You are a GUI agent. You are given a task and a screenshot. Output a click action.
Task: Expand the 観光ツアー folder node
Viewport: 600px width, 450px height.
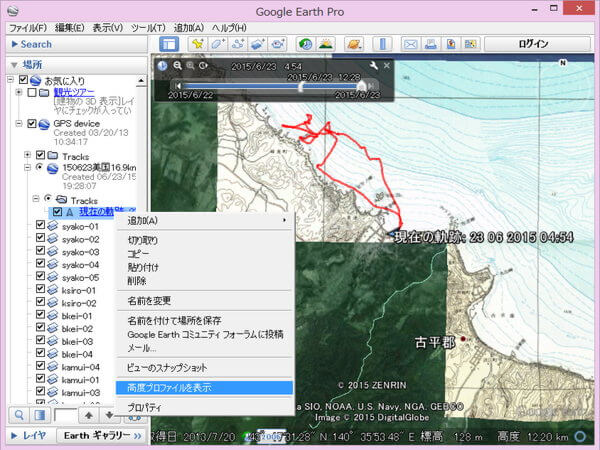pos(18,92)
